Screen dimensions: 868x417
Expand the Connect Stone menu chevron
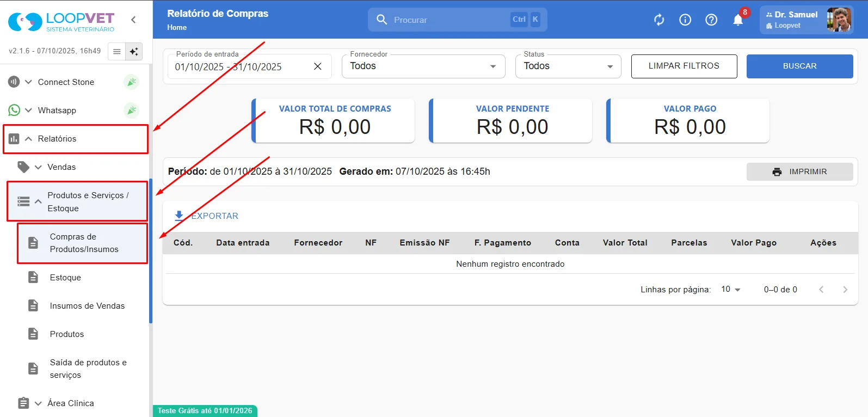click(x=28, y=82)
